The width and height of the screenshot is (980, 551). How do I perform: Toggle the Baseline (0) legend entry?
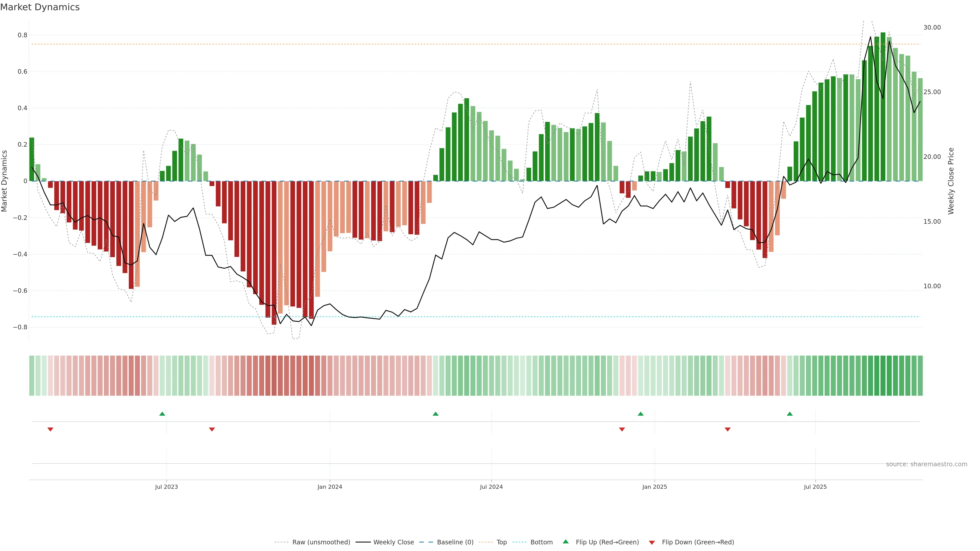[x=455, y=542]
